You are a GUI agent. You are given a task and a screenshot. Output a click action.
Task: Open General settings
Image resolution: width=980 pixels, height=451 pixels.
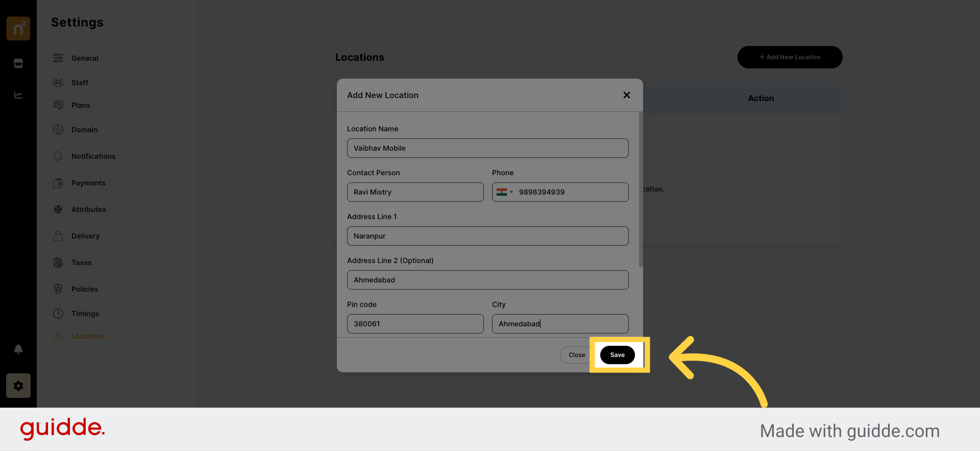point(85,58)
